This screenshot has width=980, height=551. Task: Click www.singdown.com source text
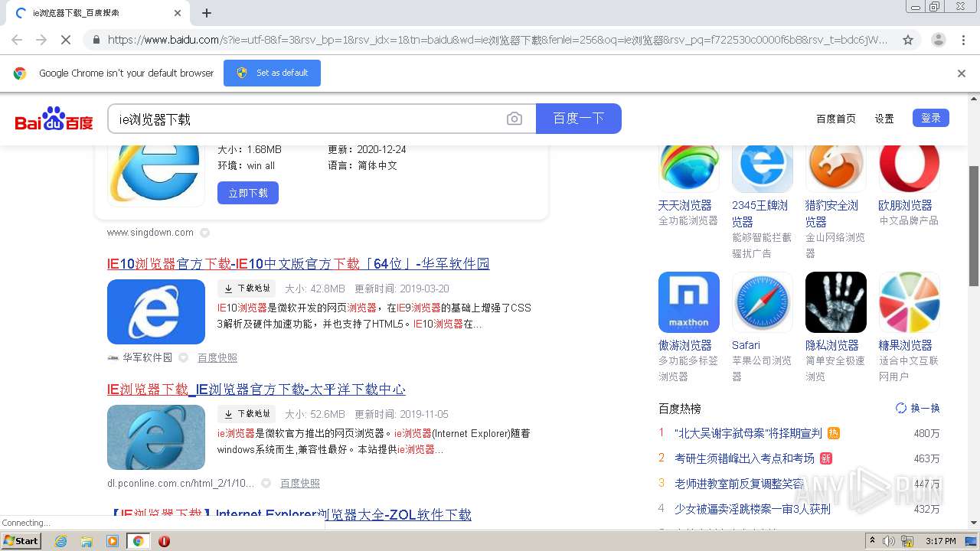pyautogui.click(x=150, y=233)
